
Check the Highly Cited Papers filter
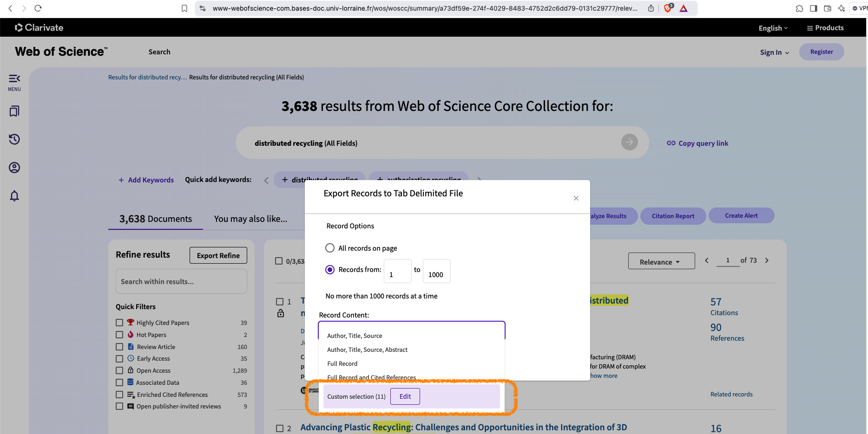point(119,323)
